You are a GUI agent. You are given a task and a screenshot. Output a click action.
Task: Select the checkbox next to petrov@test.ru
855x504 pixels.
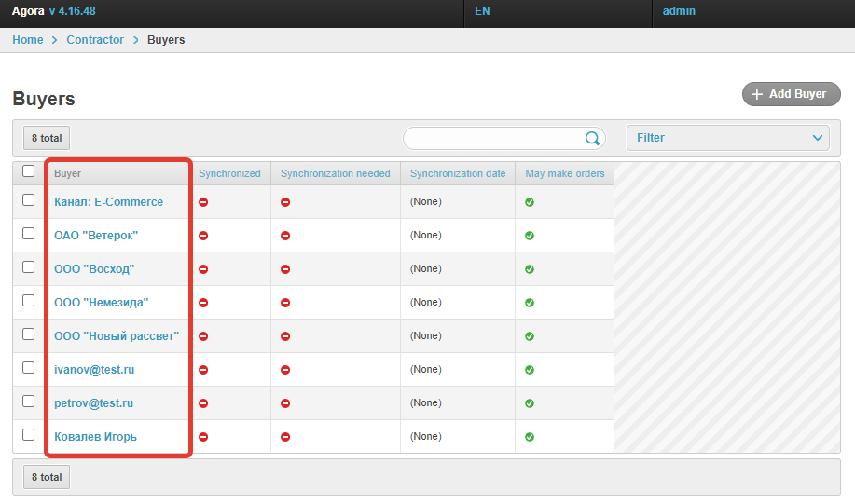[29, 402]
